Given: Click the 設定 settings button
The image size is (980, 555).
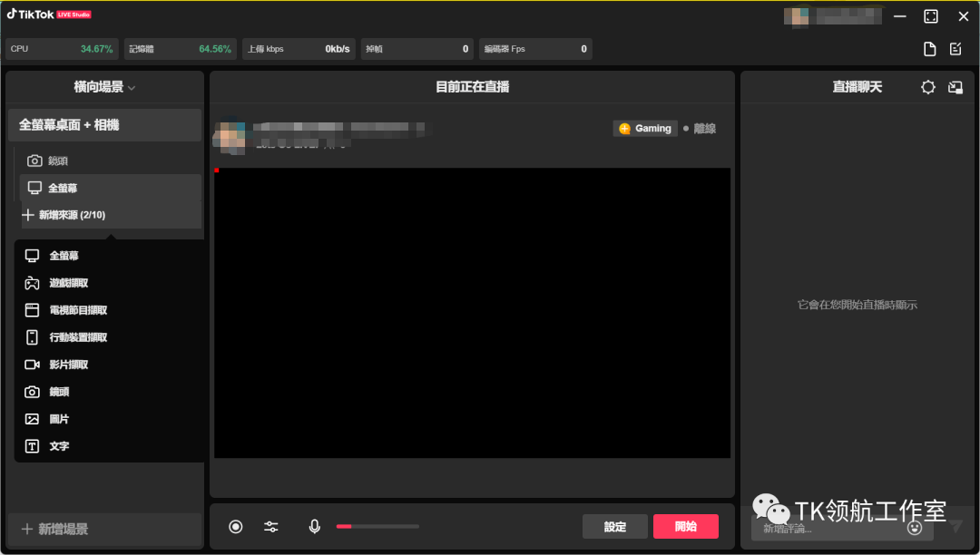Looking at the screenshot, I should [614, 527].
